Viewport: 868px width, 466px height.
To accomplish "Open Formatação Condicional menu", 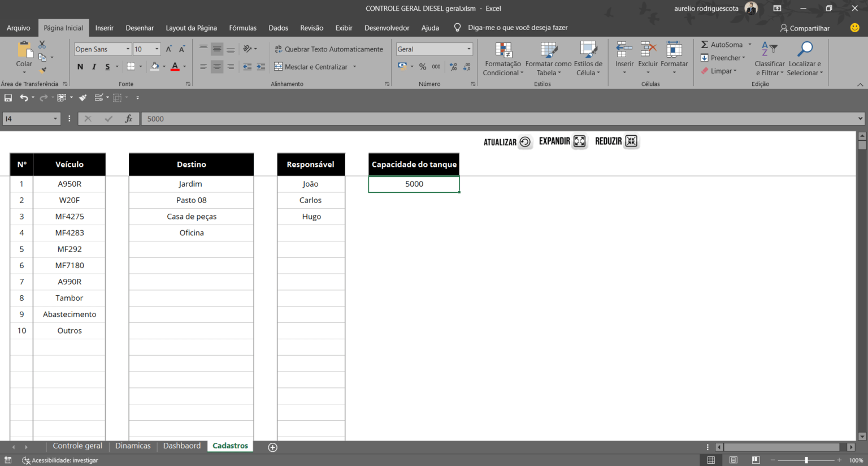I will (503, 59).
